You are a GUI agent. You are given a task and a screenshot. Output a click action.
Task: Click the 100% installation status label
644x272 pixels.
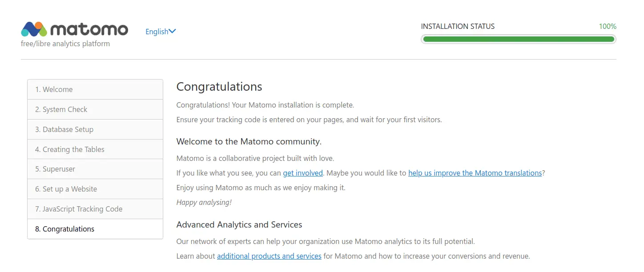[608, 26]
